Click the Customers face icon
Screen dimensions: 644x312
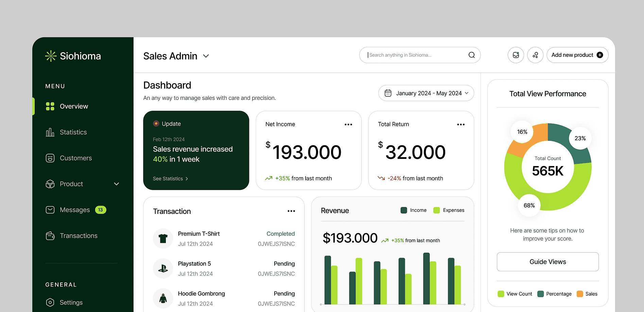point(50,158)
